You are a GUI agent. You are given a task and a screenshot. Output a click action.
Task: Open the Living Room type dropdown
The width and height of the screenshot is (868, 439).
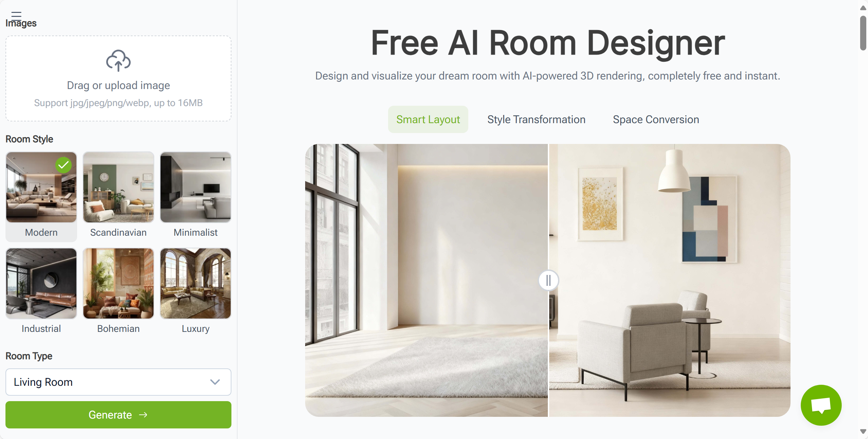[x=118, y=382]
